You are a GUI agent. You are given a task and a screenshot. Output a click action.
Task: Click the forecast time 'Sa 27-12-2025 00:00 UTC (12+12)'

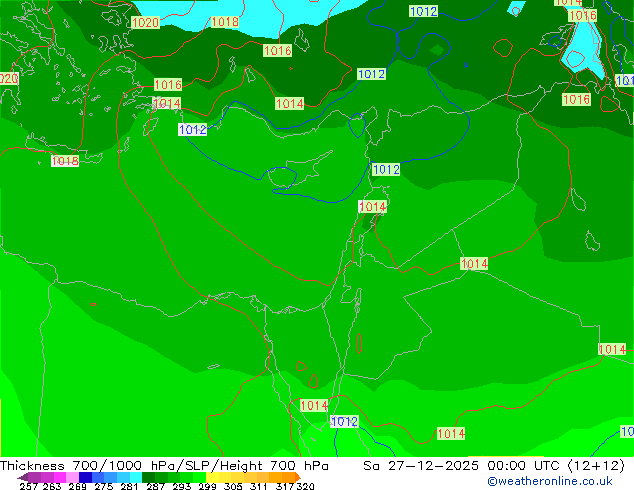click(x=494, y=466)
